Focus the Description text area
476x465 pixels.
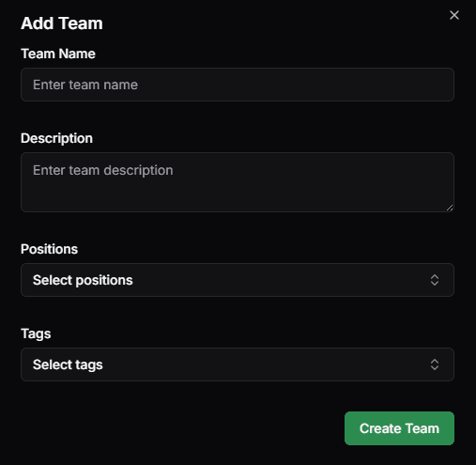pos(238,182)
